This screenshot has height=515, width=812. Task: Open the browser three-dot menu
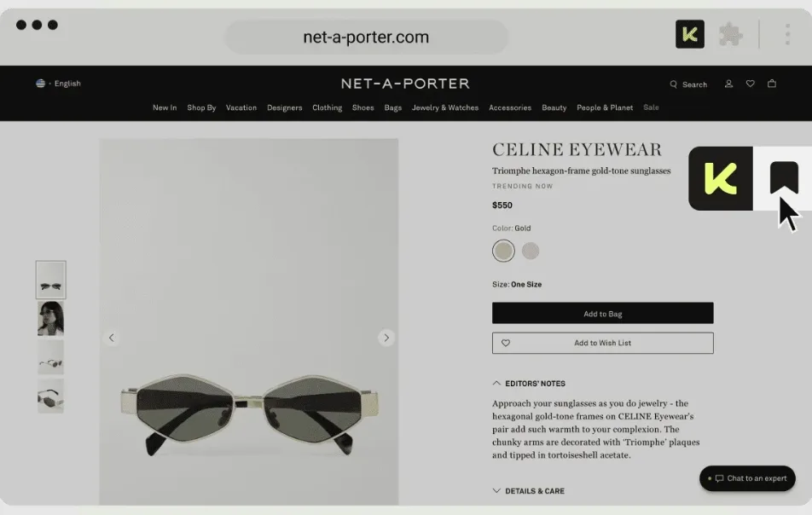(787, 35)
